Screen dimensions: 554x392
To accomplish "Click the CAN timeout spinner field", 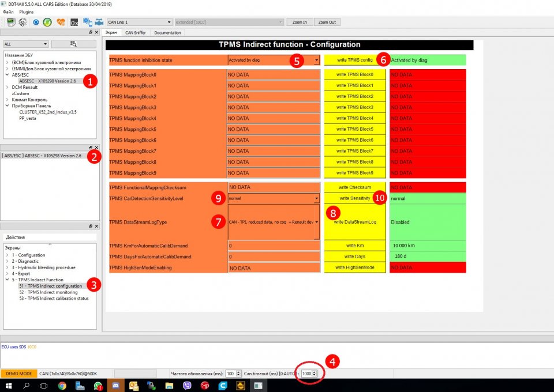I will point(306,374).
